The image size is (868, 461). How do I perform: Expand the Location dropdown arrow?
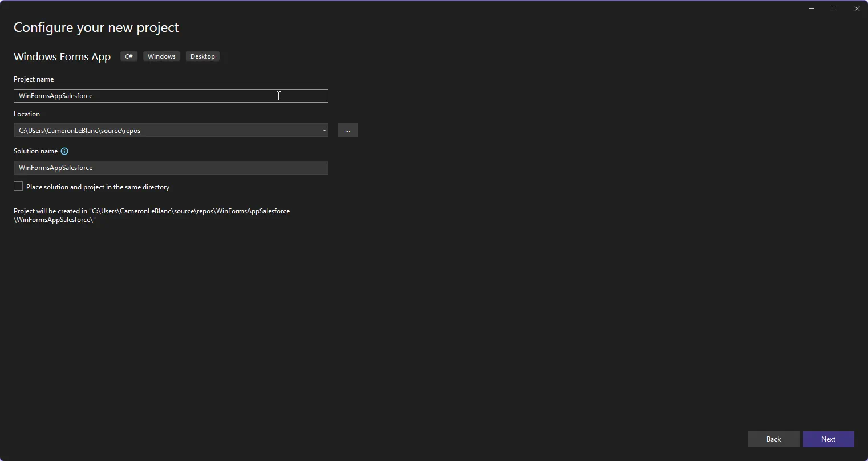tap(324, 131)
